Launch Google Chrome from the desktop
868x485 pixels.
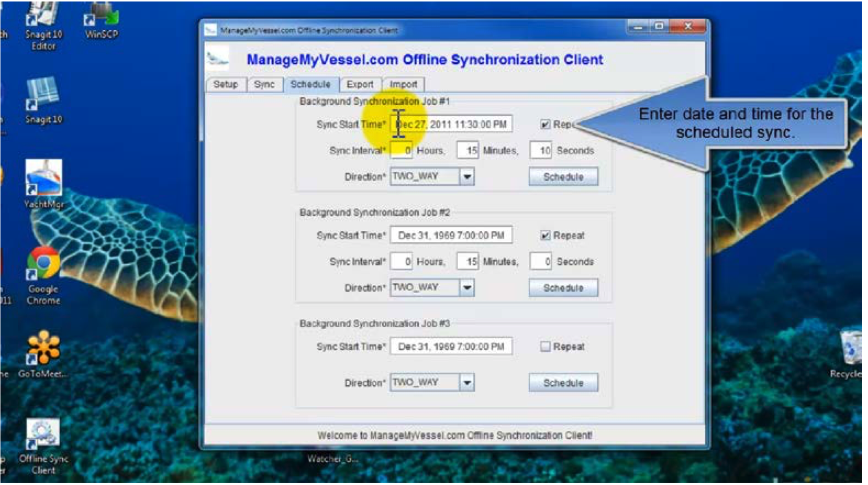43,275
